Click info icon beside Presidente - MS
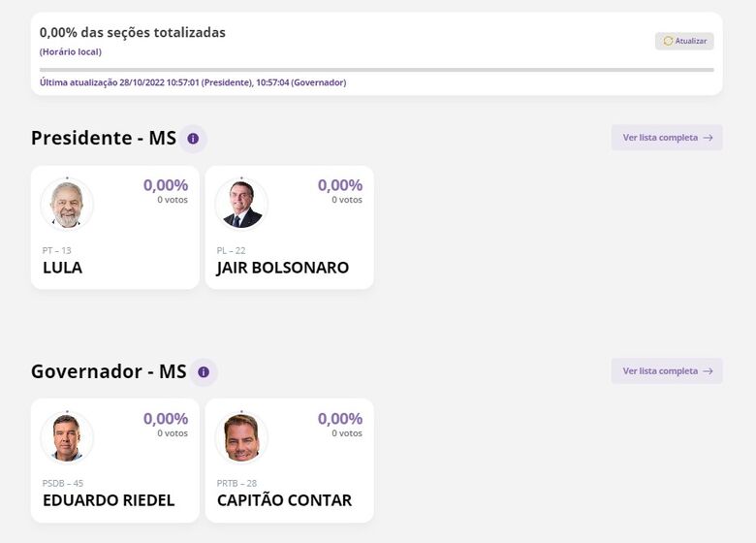Image resolution: width=756 pixels, height=543 pixels. (192, 139)
